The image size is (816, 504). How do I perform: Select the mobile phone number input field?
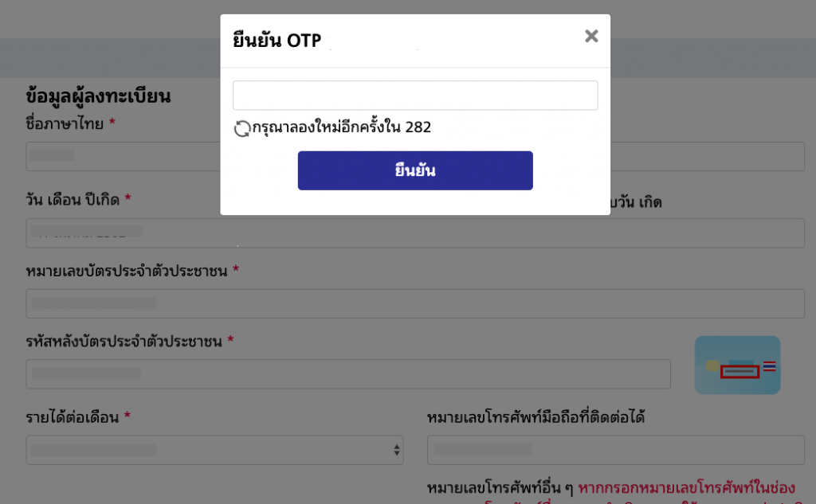coord(615,449)
